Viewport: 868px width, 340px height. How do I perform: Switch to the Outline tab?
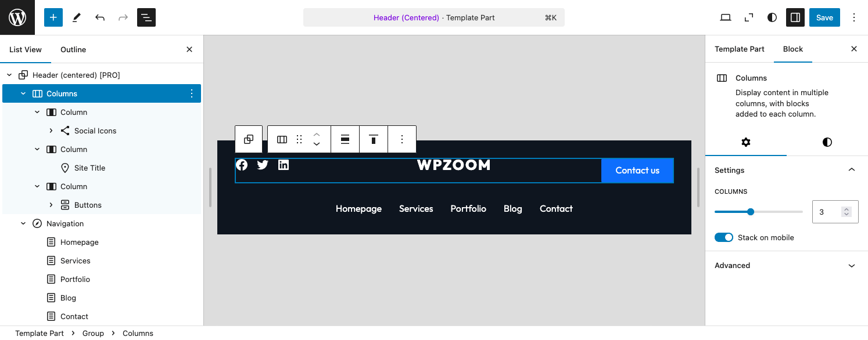[x=73, y=49]
